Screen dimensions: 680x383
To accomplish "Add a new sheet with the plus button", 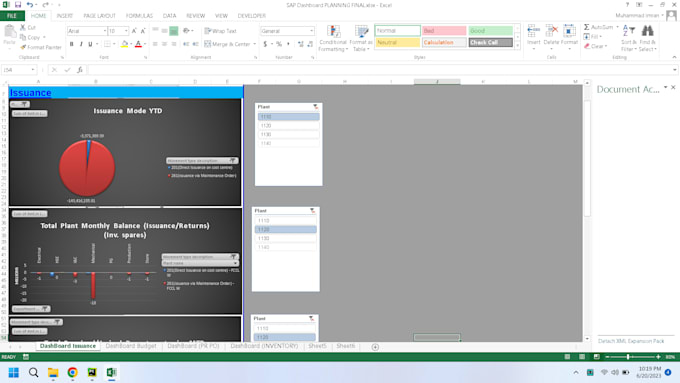I will click(375, 347).
